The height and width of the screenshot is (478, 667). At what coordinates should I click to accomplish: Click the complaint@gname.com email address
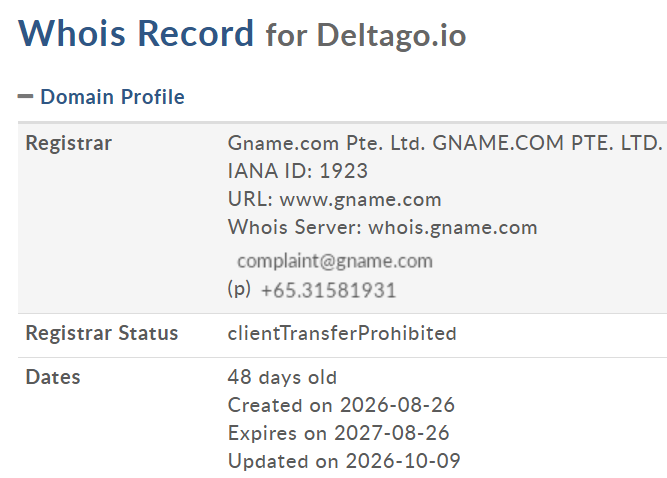coord(335,261)
